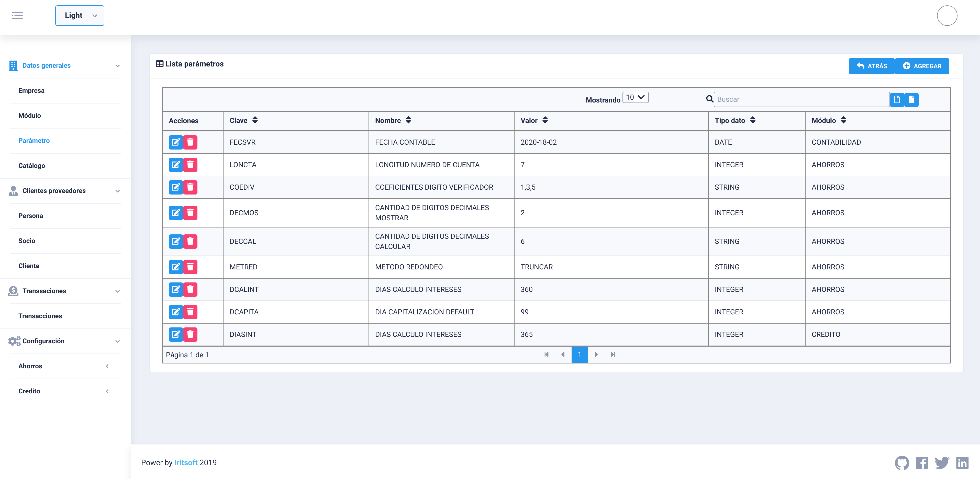980x479 pixels.
Task: Delete the DIASINT parameter row
Action: point(190,334)
